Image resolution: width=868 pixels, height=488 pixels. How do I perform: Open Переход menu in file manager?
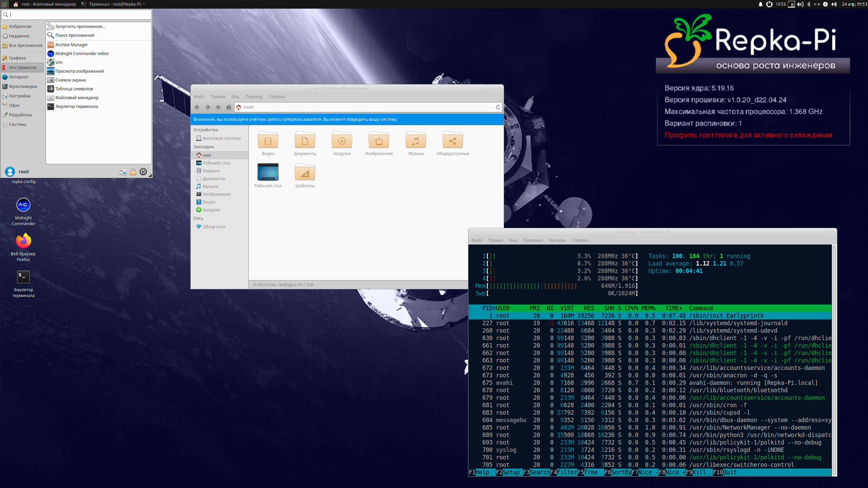pos(254,97)
